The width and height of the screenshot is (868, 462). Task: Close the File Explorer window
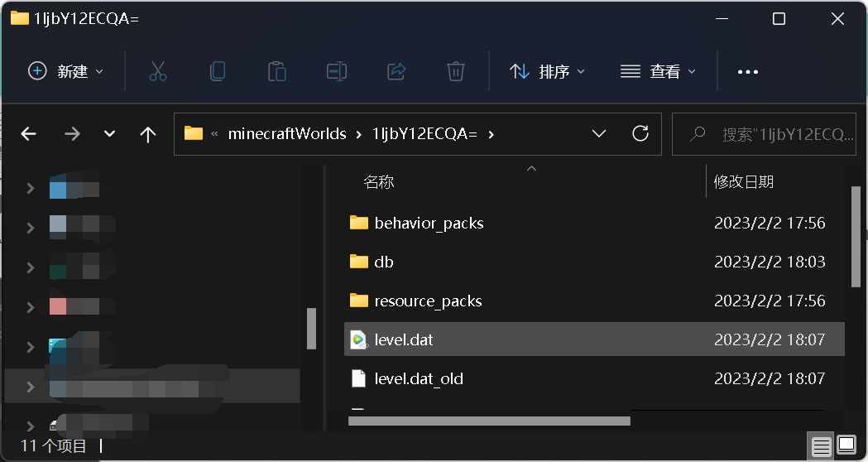click(x=837, y=19)
